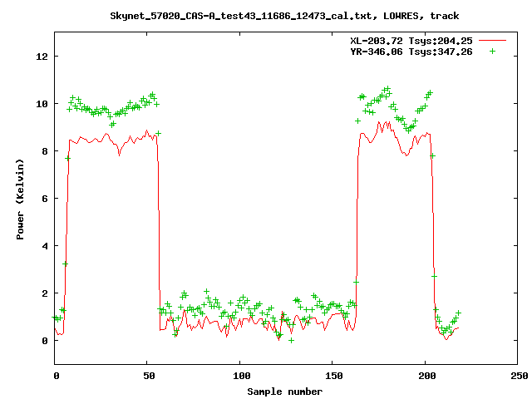
Task: Click the Power (Kelvin) y-axis label
Action: tap(20, 199)
